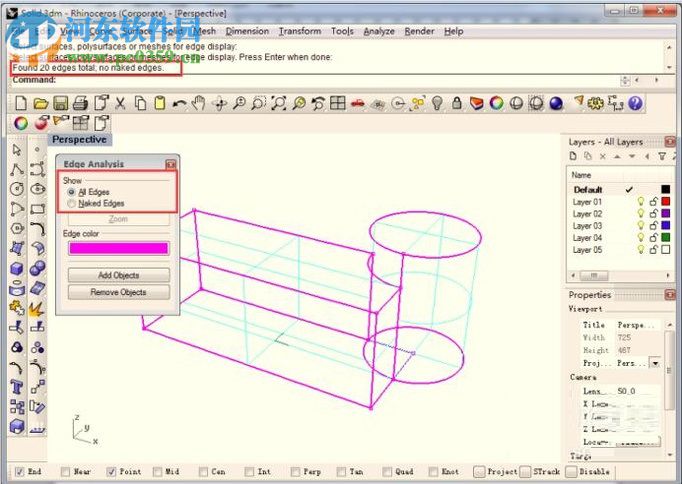
Task: Enable the Tan osnap checkbox
Action: point(341,471)
